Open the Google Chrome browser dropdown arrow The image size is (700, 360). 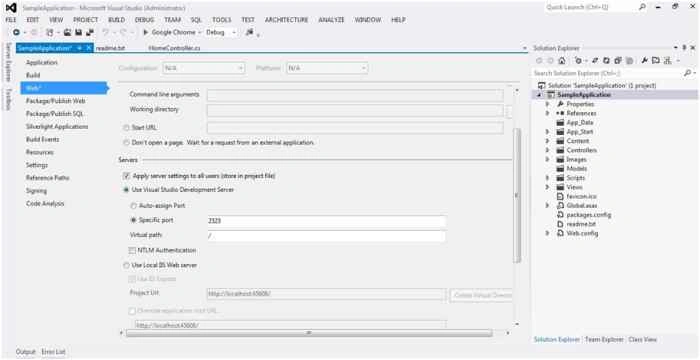pos(200,33)
